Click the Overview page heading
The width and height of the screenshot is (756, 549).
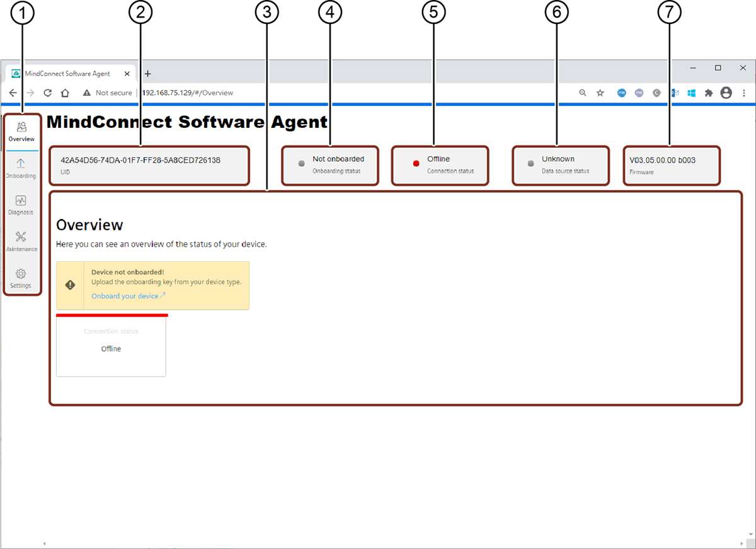click(x=89, y=225)
